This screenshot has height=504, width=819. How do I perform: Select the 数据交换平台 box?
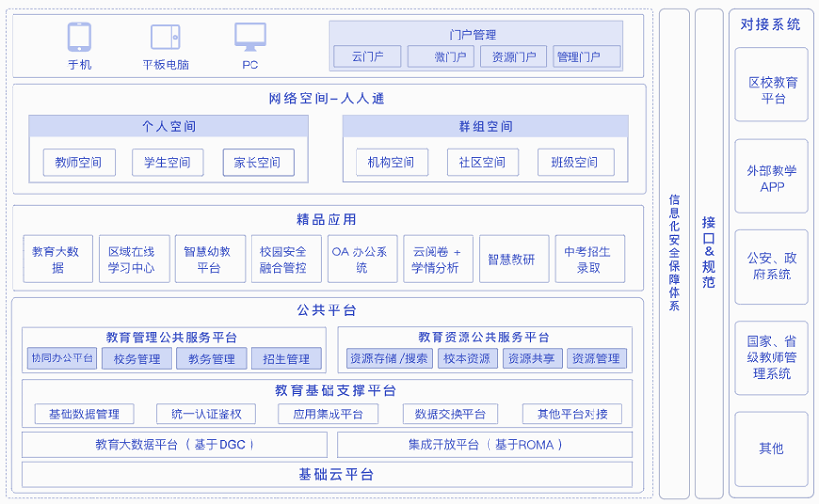coord(450,413)
